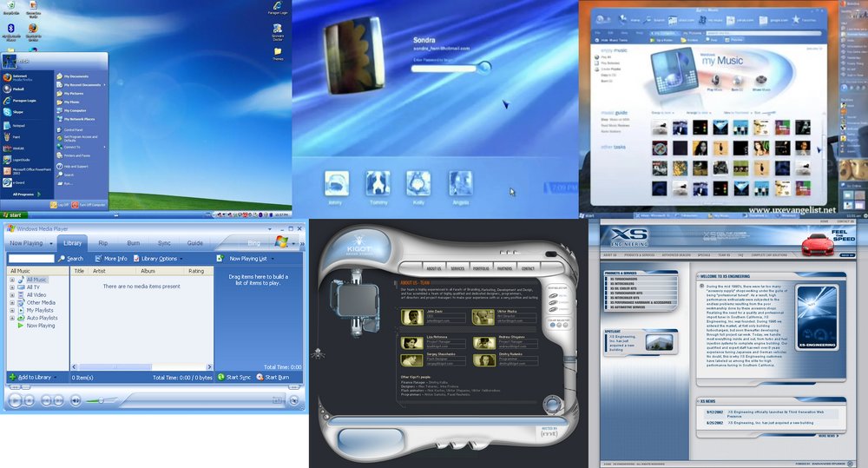This screenshot has height=468, width=868.
Task: Click the More News link on XS Engineering
Action: click(x=827, y=436)
